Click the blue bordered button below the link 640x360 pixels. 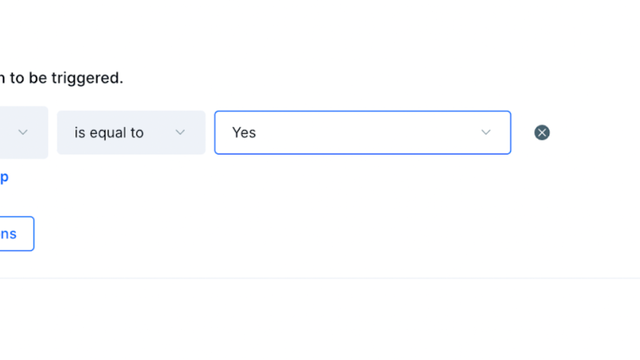pos(17,234)
